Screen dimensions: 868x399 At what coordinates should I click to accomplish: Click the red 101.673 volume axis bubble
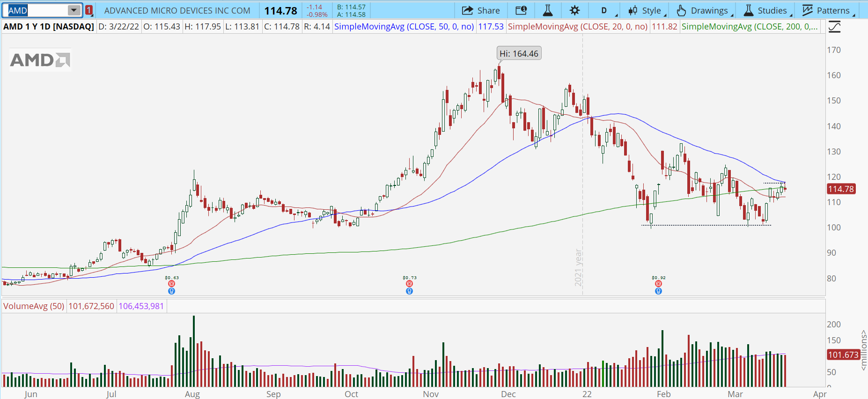pos(843,355)
